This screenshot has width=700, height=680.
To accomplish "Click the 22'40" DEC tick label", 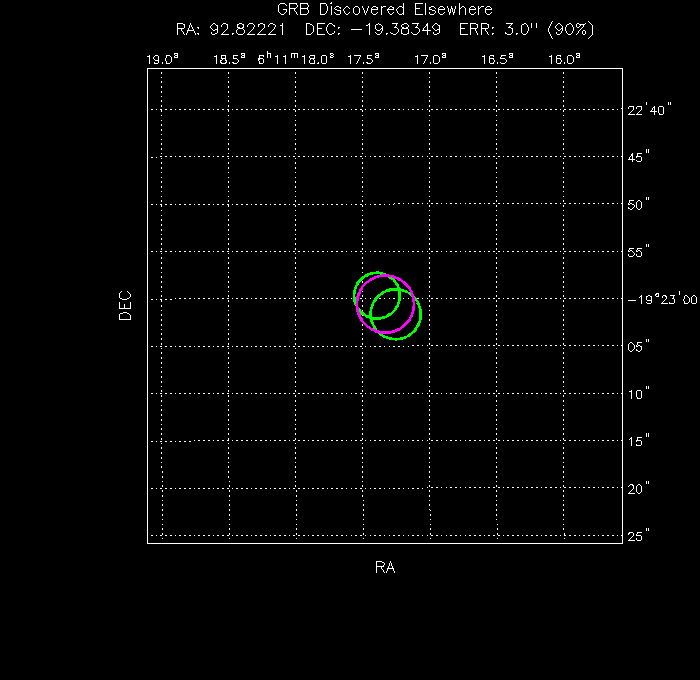I will tap(650, 110).
